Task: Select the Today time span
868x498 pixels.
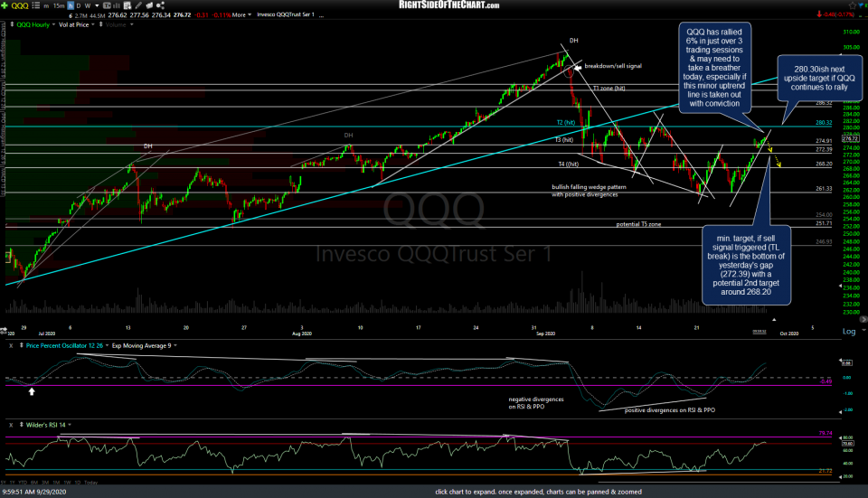Action: [x=91, y=483]
